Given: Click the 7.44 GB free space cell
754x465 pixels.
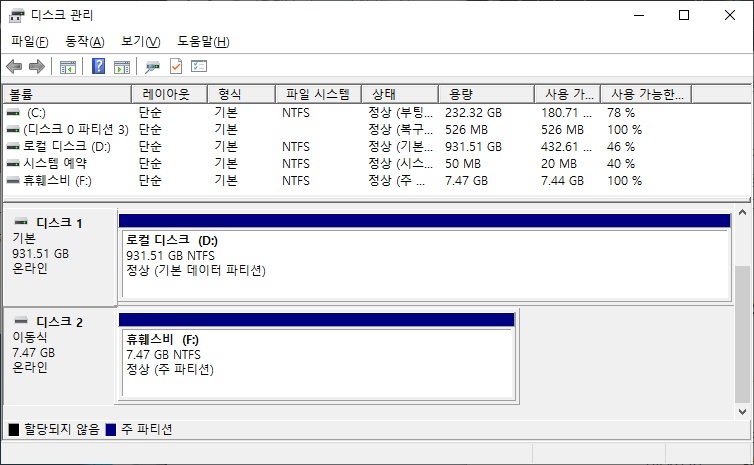Looking at the screenshot, I should [x=562, y=181].
